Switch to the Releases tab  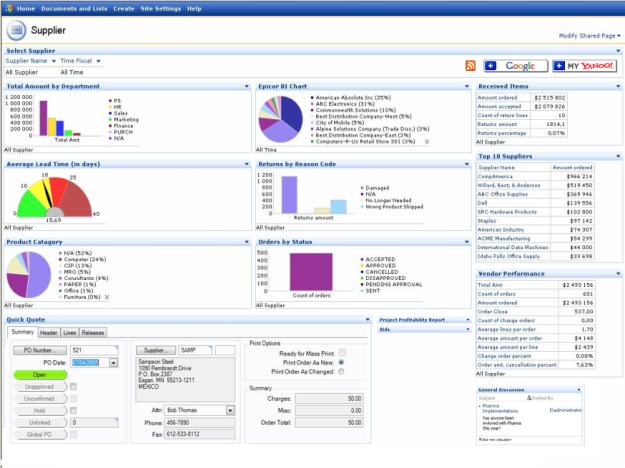pos(93,332)
